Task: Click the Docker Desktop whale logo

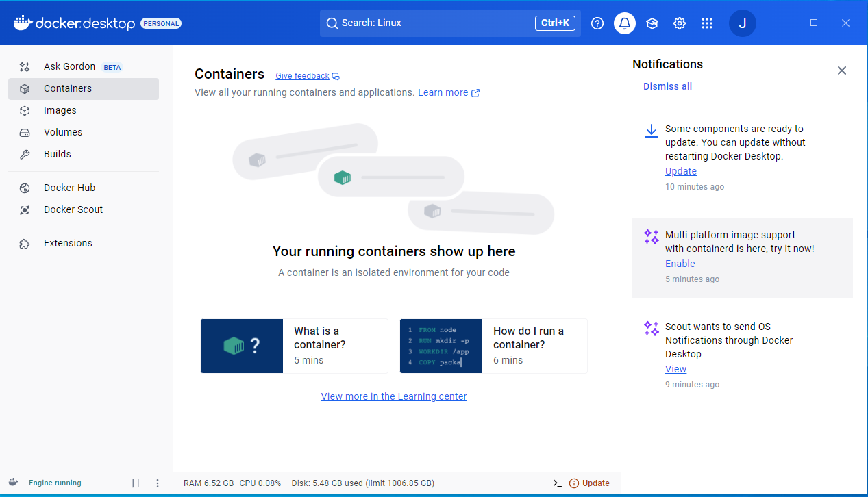Action: (x=23, y=23)
